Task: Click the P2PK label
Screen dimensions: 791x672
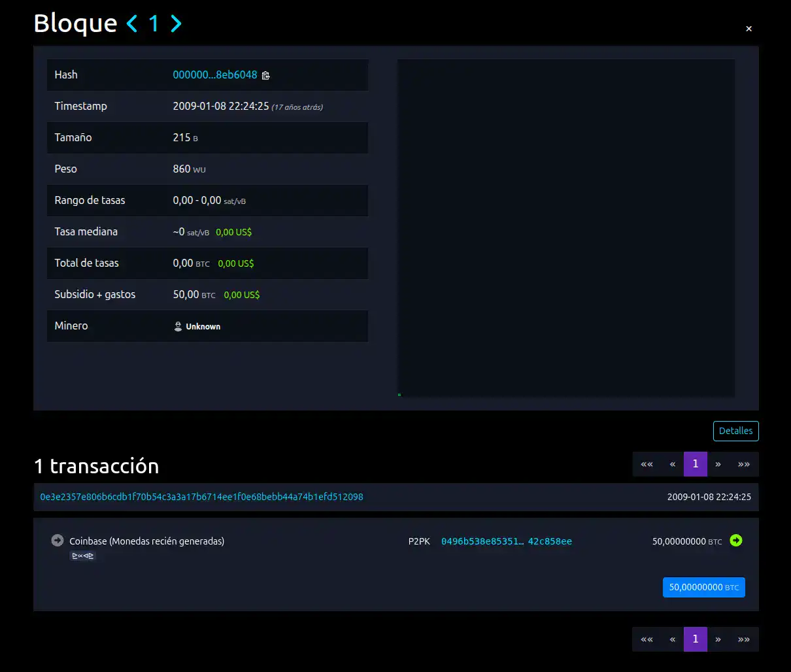Action: click(x=419, y=541)
